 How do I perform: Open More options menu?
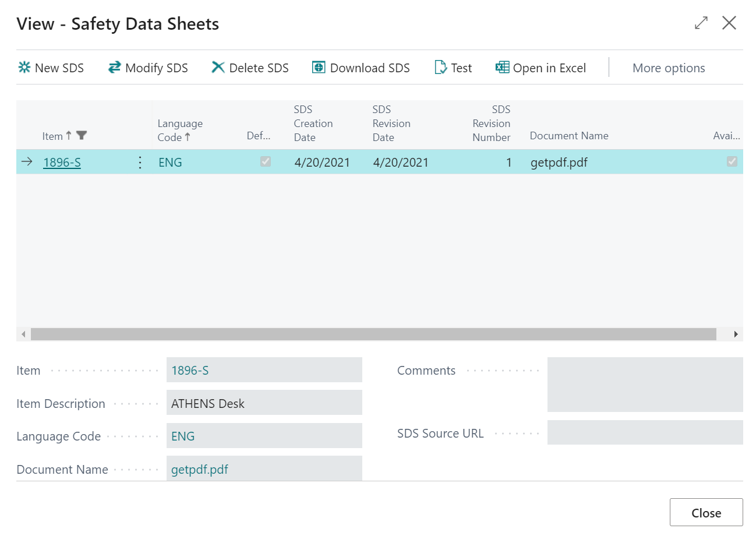coord(669,68)
